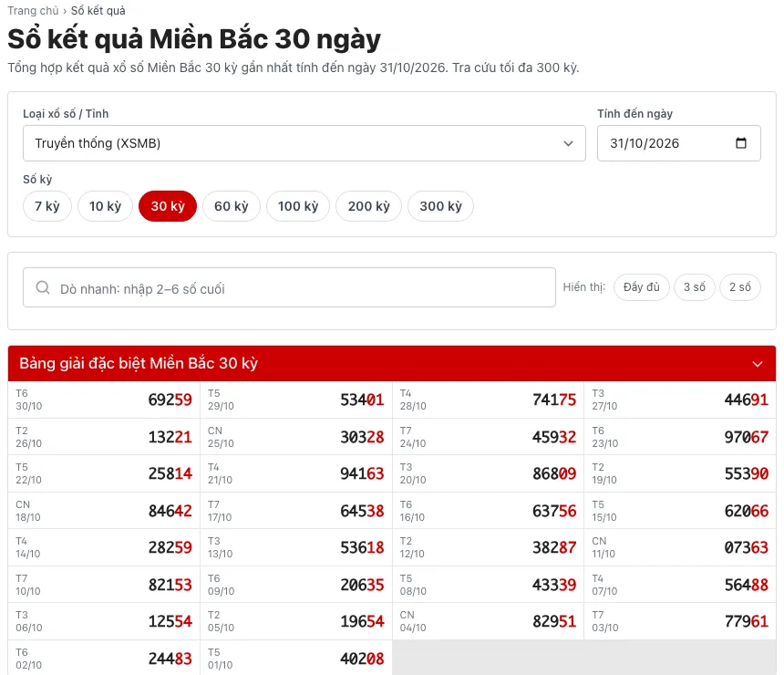The image size is (784, 675).
Task: Open the Loại xổ số dropdown
Action: point(304,143)
